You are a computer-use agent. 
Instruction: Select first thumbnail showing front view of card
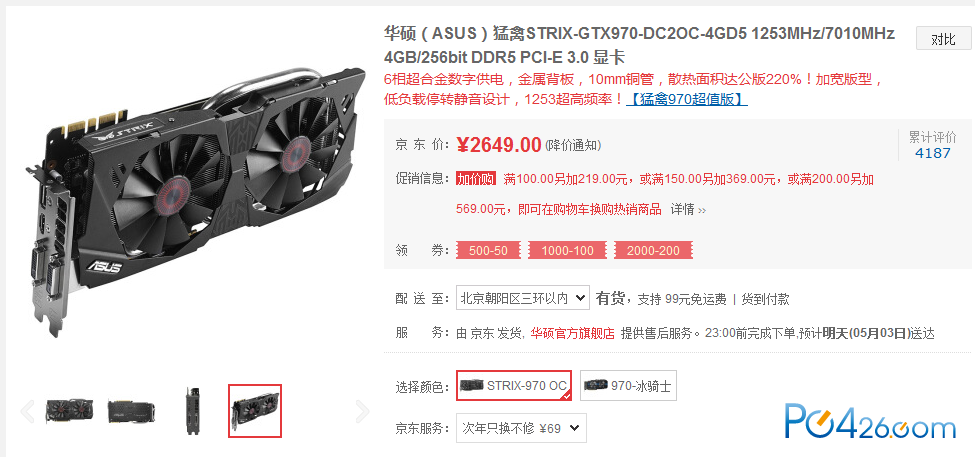point(70,411)
